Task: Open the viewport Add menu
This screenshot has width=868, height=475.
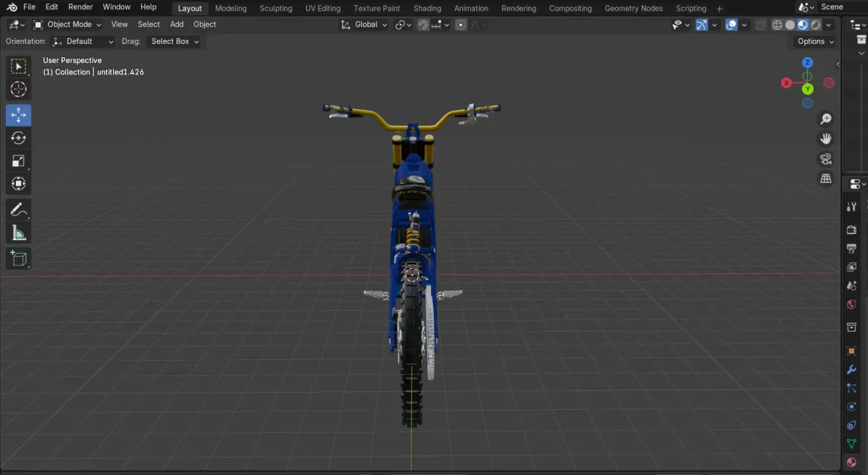Action: click(x=176, y=25)
